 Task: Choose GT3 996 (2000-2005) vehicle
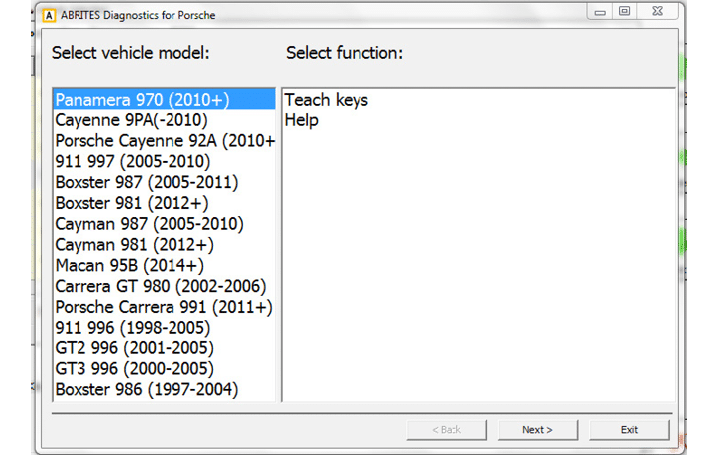point(134,369)
